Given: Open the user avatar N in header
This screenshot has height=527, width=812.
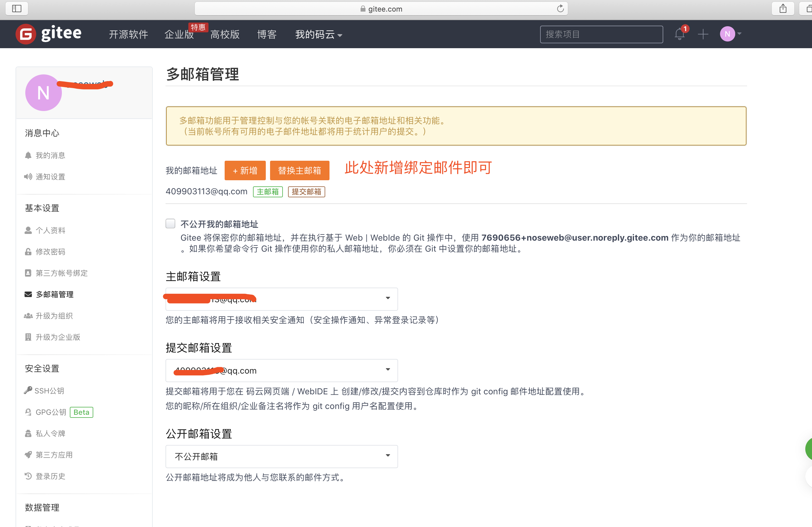Looking at the screenshot, I should tap(727, 34).
